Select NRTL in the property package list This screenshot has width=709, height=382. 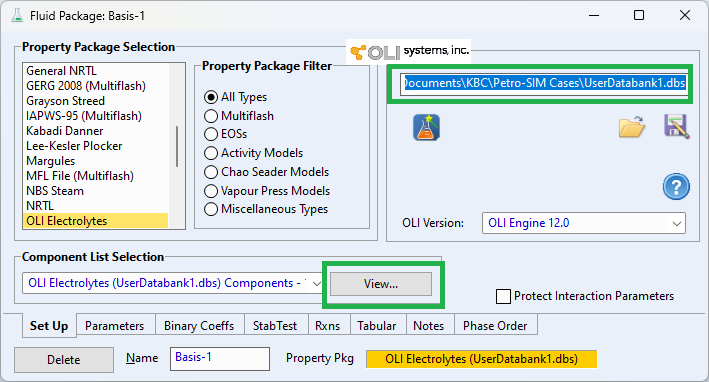[40, 206]
